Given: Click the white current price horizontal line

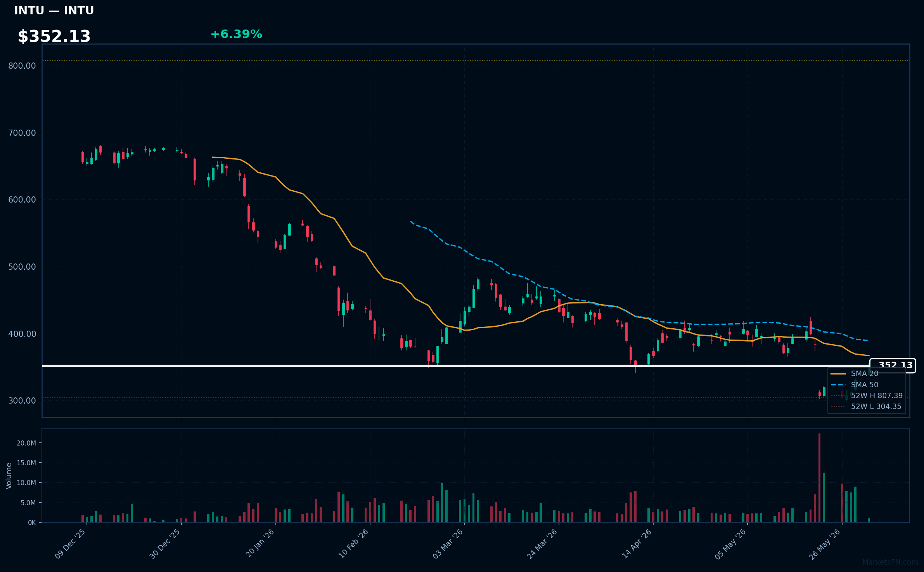Looking at the screenshot, I should (456, 366).
